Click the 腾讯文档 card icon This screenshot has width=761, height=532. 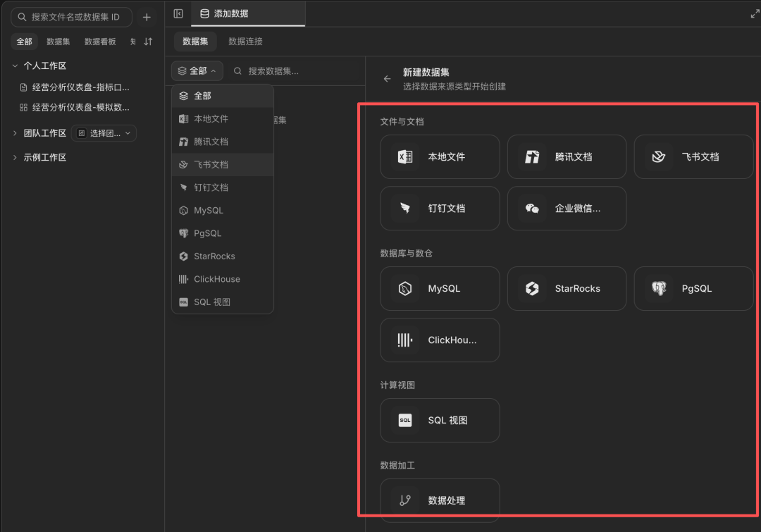(x=532, y=157)
